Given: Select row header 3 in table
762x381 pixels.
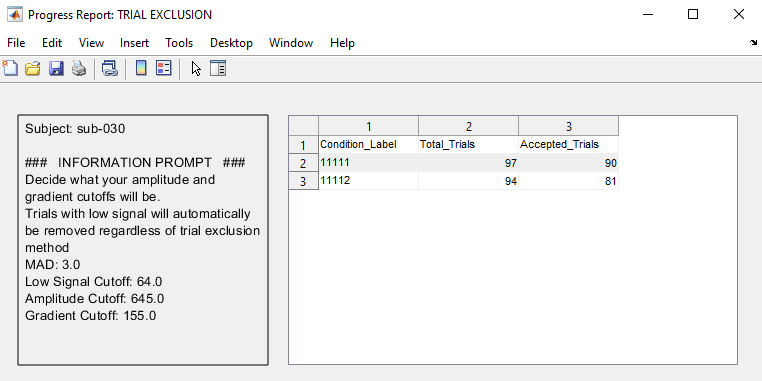Looking at the screenshot, I should [304, 181].
